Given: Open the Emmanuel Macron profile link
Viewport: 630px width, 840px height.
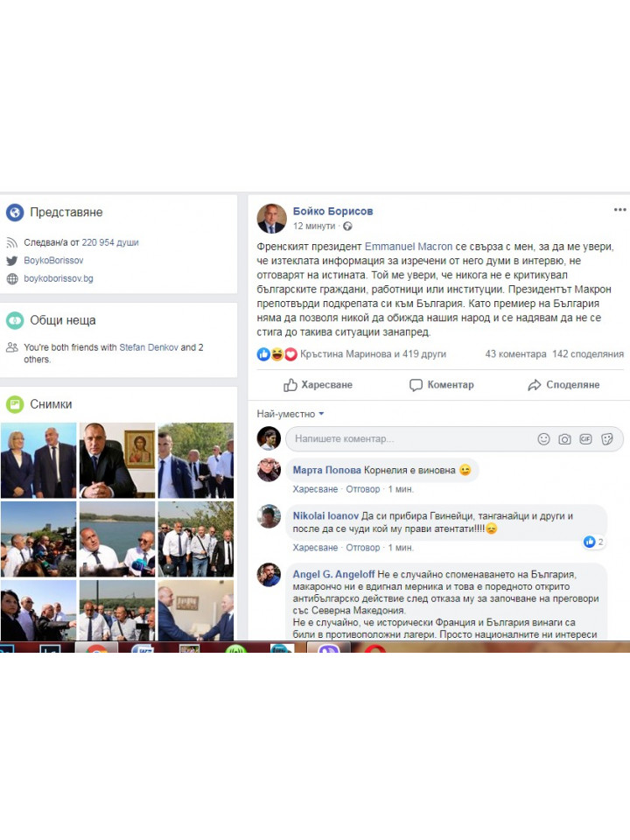Looking at the screenshot, I should point(409,247).
